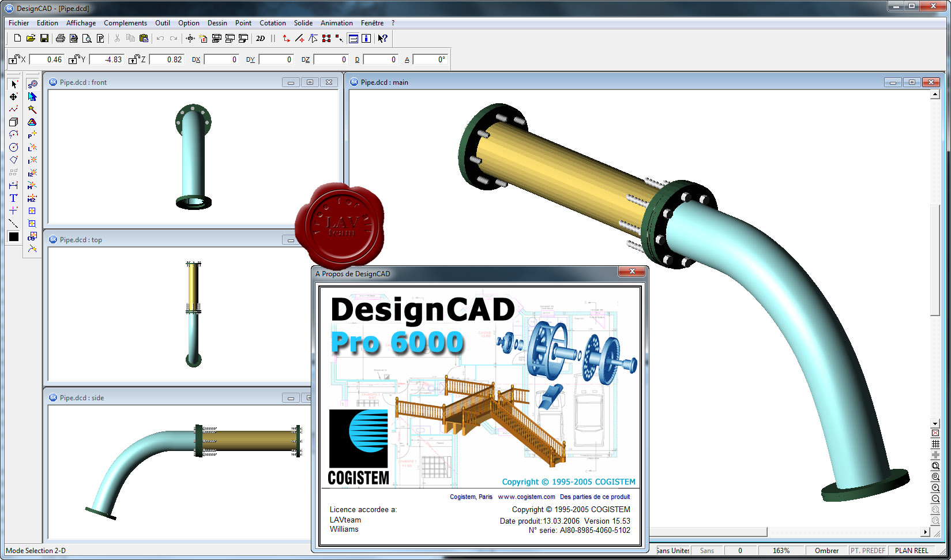Click the 'L' line snap icon

click(32, 148)
